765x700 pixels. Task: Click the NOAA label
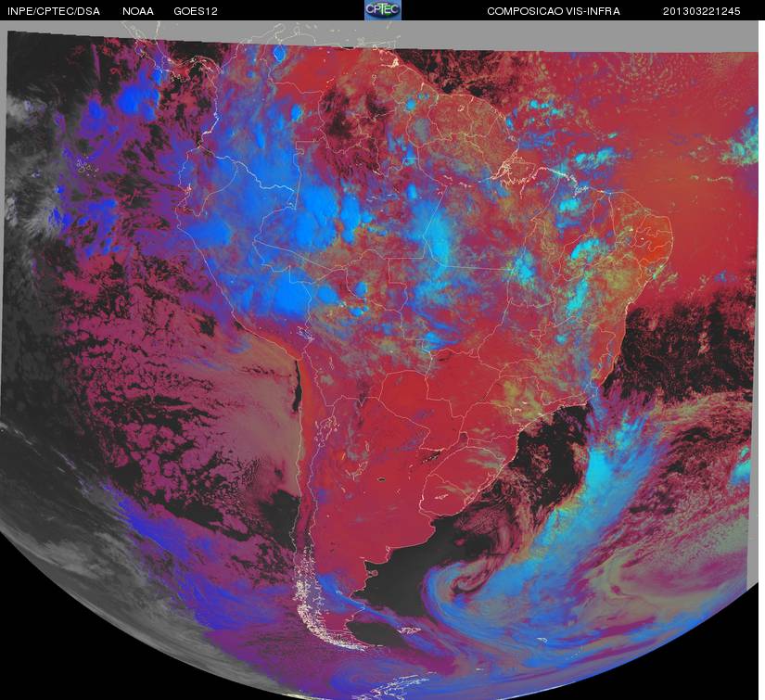point(138,11)
